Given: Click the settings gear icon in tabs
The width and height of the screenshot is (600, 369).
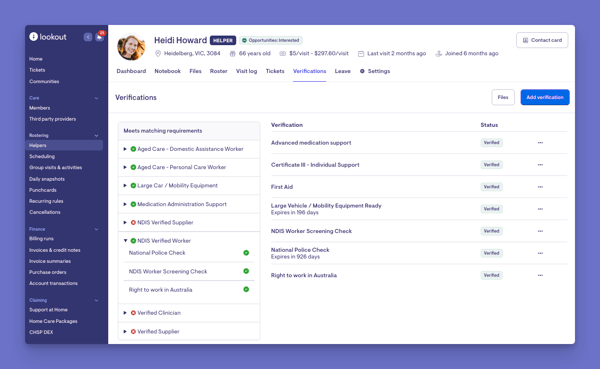Looking at the screenshot, I should (362, 71).
